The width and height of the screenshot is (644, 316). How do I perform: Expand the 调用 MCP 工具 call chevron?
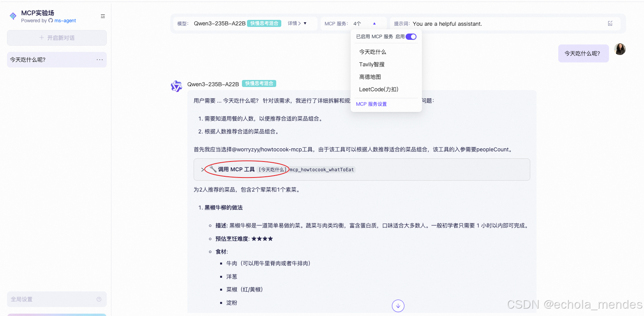(x=202, y=170)
